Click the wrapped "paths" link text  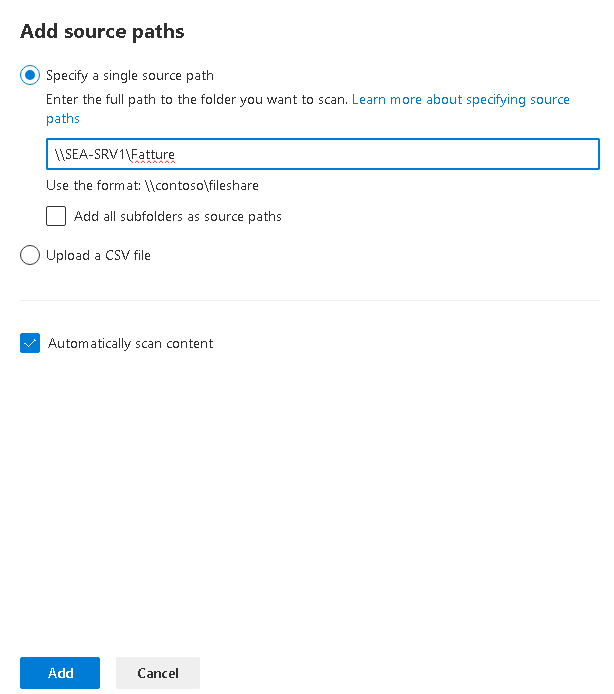tap(63, 119)
